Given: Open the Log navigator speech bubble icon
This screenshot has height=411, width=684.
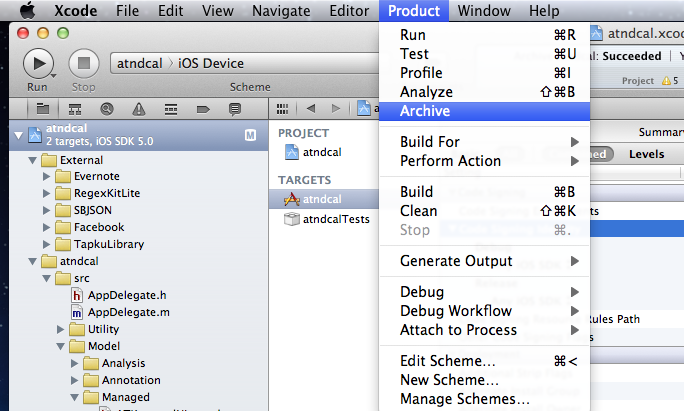Looking at the screenshot, I should [x=235, y=109].
